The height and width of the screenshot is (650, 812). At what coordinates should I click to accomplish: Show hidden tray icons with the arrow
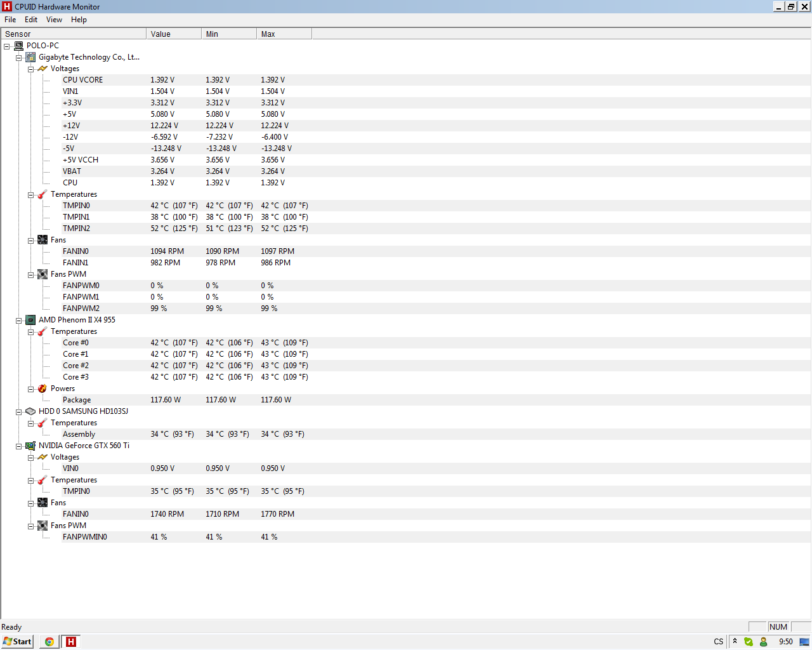click(735, 642)
